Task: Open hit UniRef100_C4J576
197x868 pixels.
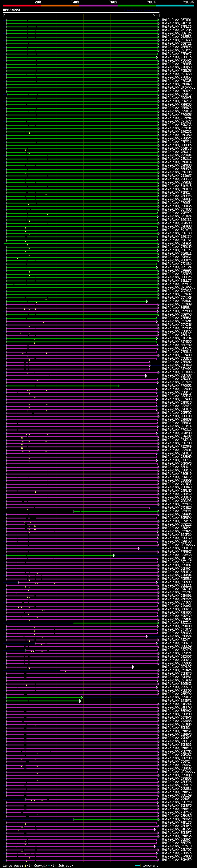Action: pyautogui.click(x=176, y=349)
